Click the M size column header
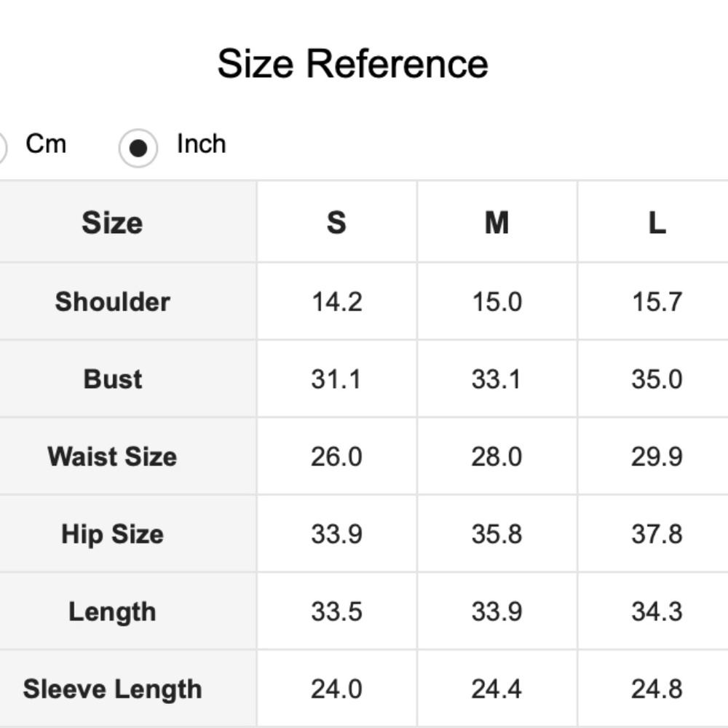728x728 pixels. pos(496,222)
